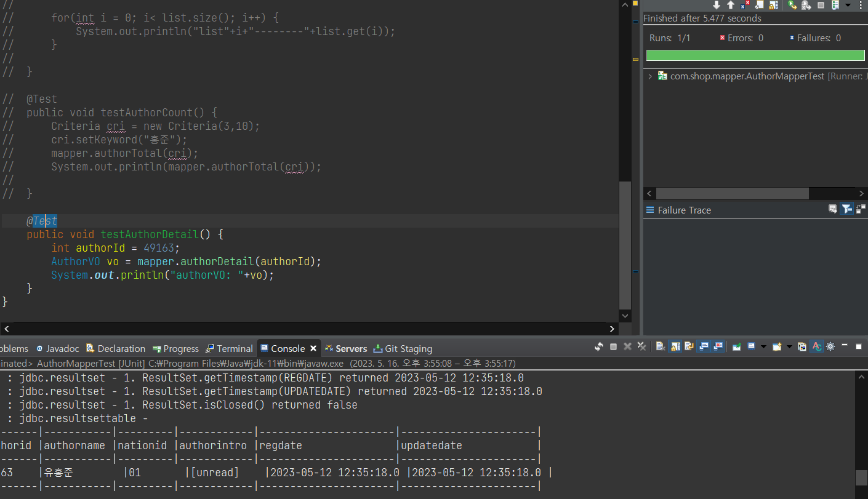This screenshot has height=499, width=868.
Task: Maximize the Console panel
Action: (x=859, y=346)
